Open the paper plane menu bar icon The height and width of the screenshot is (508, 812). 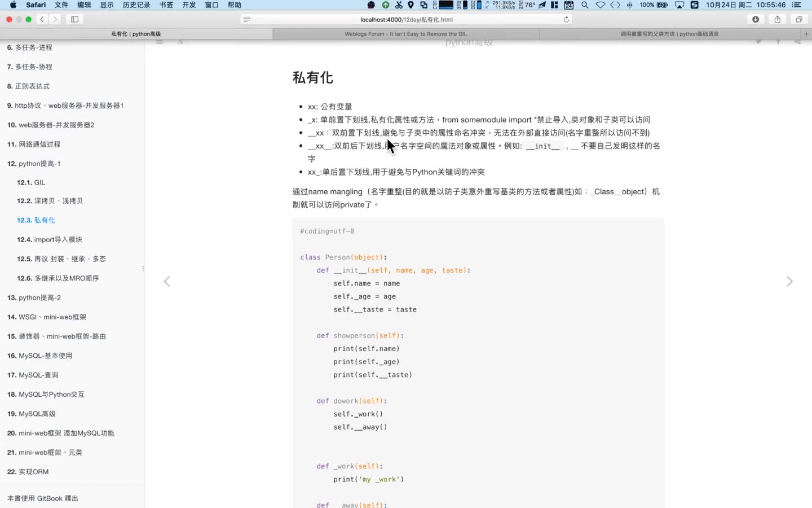tap(542, 5)
